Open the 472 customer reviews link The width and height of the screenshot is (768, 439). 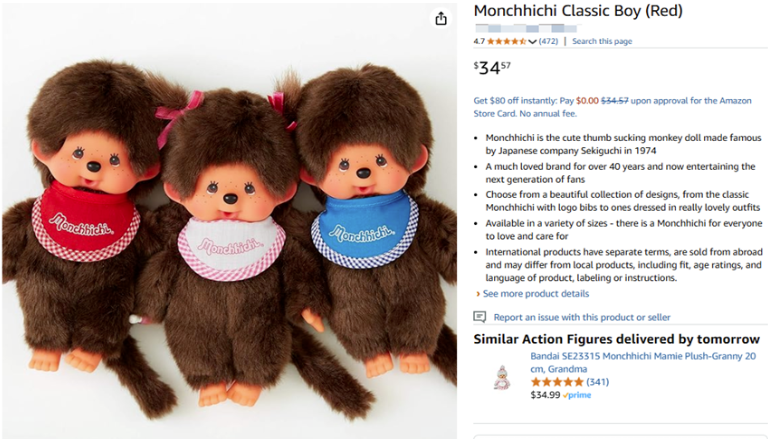coord(548,42)
